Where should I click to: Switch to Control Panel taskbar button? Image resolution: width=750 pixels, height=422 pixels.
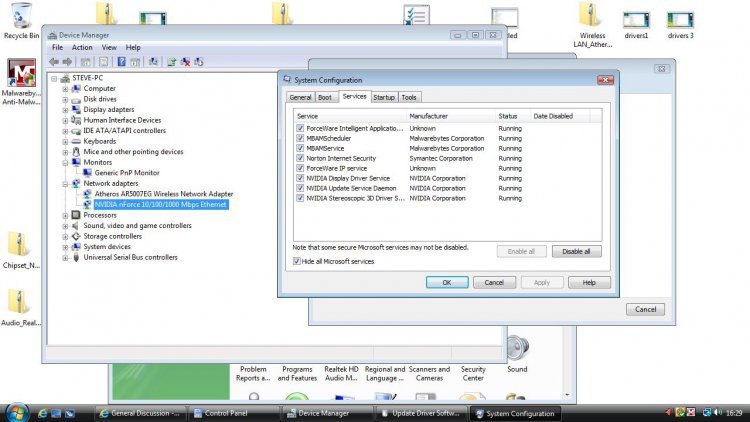[233, 413]
